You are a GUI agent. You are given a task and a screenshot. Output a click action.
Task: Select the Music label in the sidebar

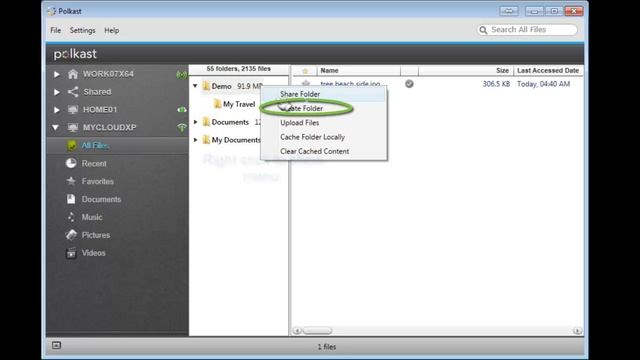click(x=92, y=217)
